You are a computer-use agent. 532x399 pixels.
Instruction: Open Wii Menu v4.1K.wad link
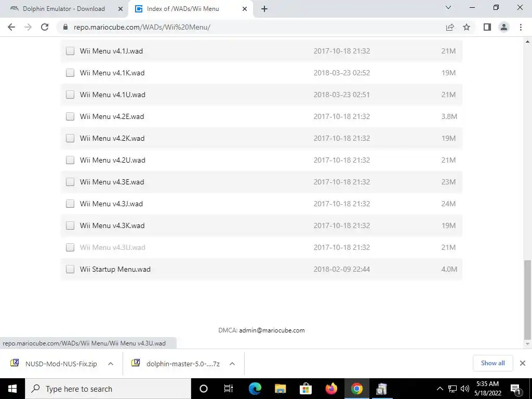click(112, 73)
